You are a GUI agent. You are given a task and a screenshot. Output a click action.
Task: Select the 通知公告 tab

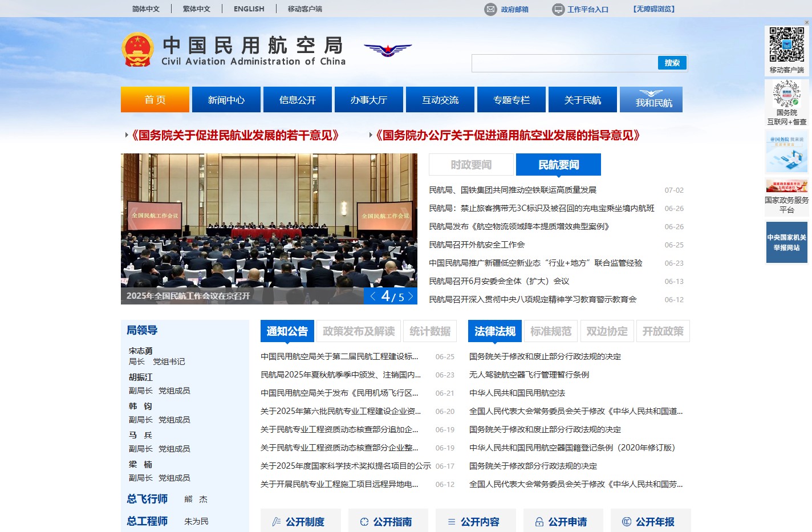tap(287, 331)
